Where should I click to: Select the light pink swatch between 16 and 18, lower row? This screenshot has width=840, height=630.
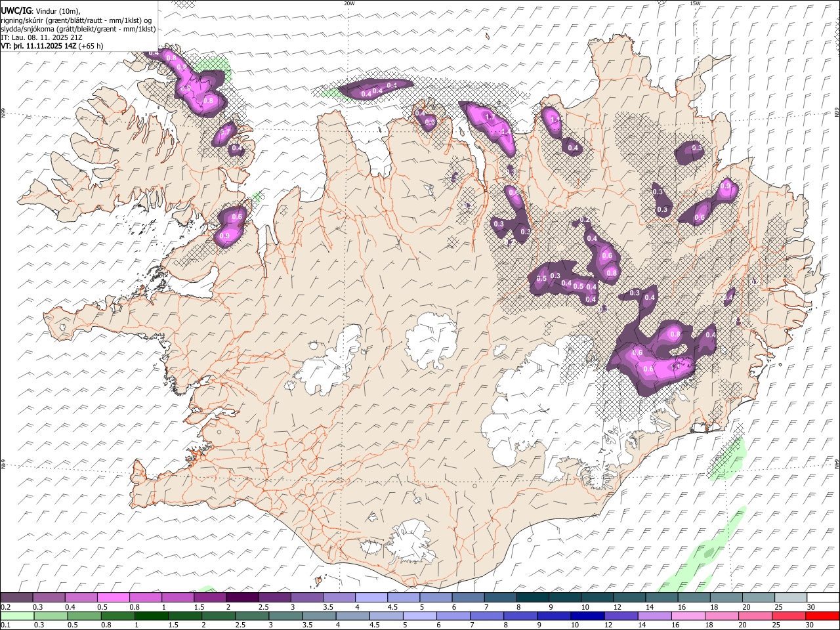pyautogui.click(x=688, y=616)
